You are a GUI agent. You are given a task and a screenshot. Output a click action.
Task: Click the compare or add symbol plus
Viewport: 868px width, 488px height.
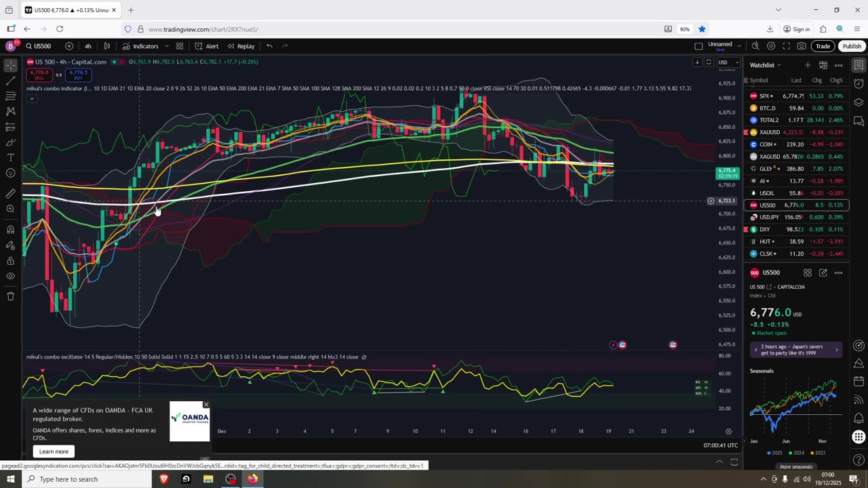(69, 46)
